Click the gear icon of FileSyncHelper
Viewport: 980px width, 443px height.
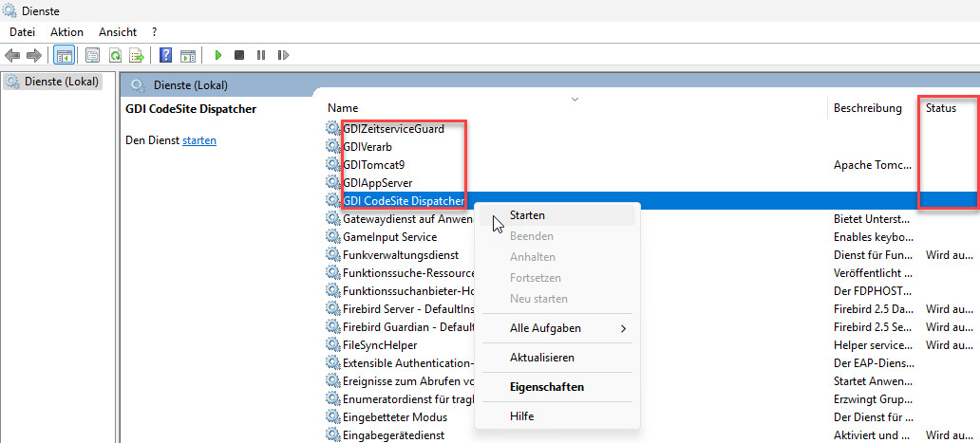point(333,345)
